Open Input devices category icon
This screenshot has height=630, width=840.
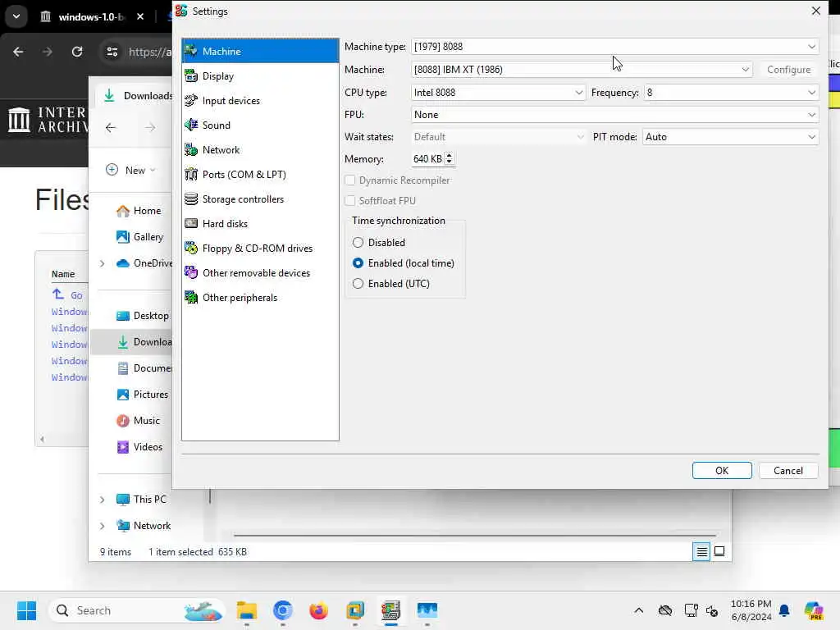[x=190, y=100]
